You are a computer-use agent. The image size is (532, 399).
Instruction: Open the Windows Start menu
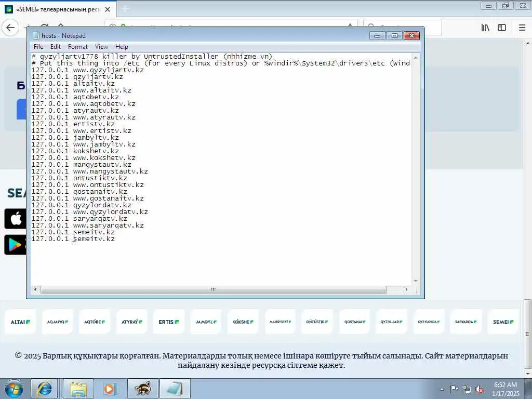(14, 389)
